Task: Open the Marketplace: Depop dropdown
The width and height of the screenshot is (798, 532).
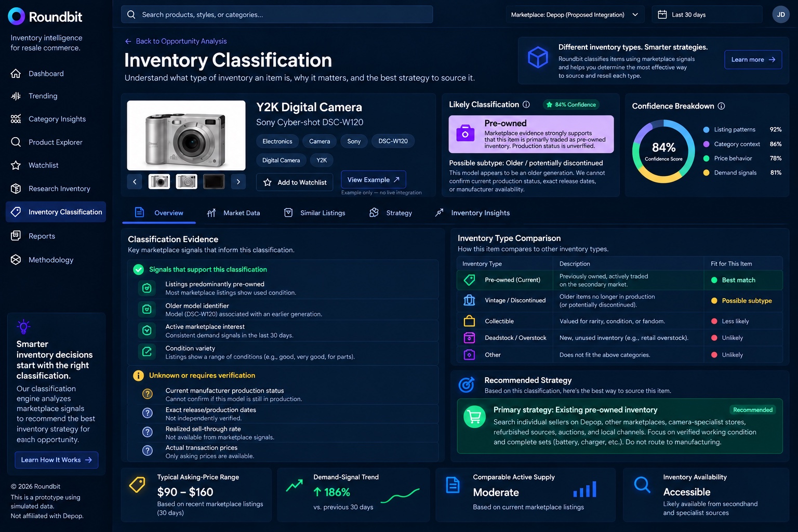Action: pyautogui.click(x=575, y=15)
